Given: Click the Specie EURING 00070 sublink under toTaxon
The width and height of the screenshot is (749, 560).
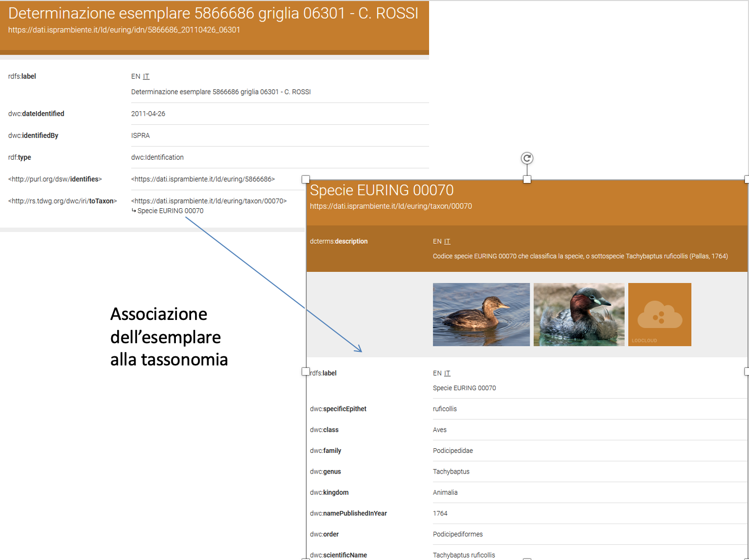Looking at the screenshot, I should tap(170, 211).
